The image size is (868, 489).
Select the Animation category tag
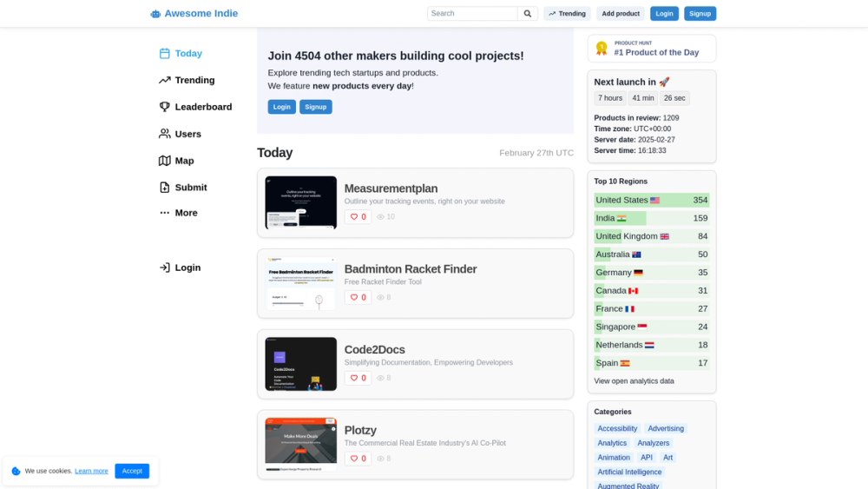pyautogui.click(x=614, y=458)
